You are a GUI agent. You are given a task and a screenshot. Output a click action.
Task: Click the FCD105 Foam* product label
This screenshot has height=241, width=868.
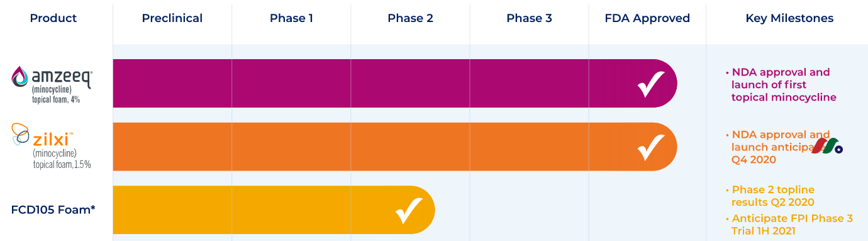(x=53, y=210)
